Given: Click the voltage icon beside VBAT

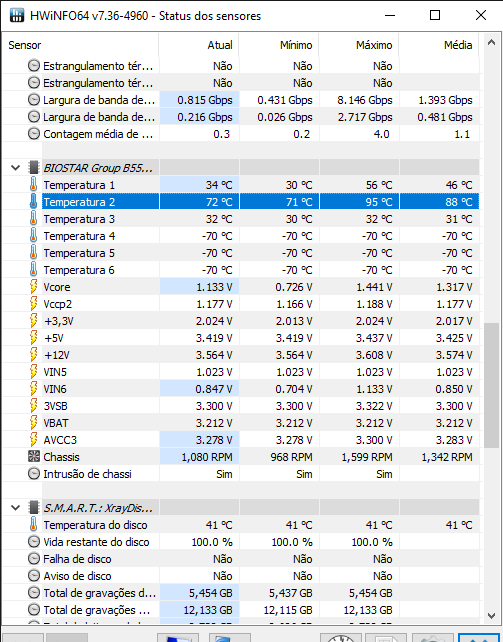Looking at the screenshot, I should pyautogui.click(x=34, y=423).
